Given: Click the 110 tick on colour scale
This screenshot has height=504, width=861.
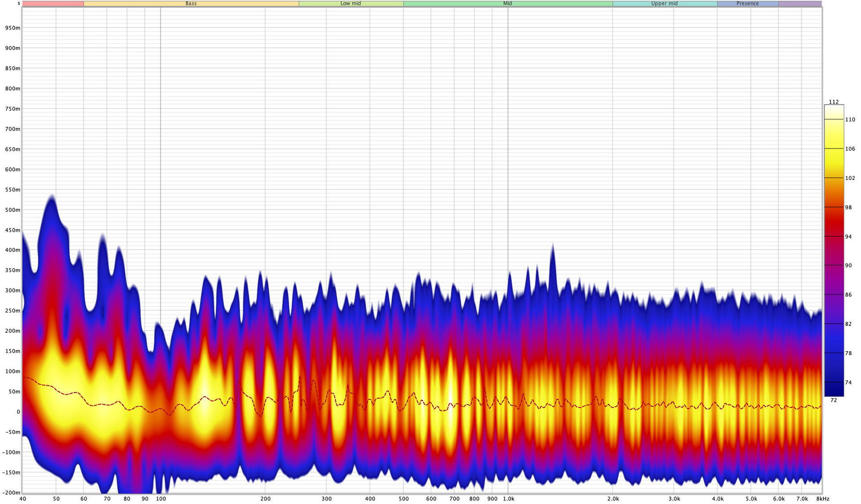Looking at the screenshot, I should click(x=850, y=120).
